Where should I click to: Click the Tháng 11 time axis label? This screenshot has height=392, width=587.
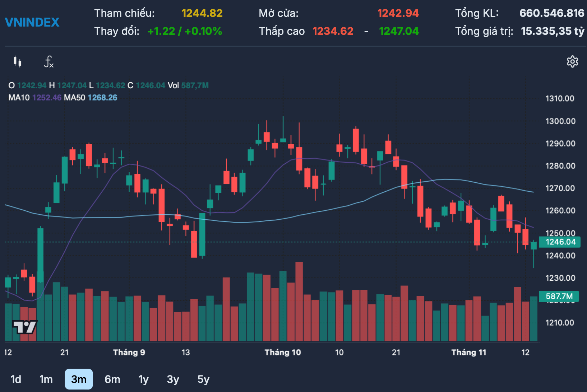469,352
